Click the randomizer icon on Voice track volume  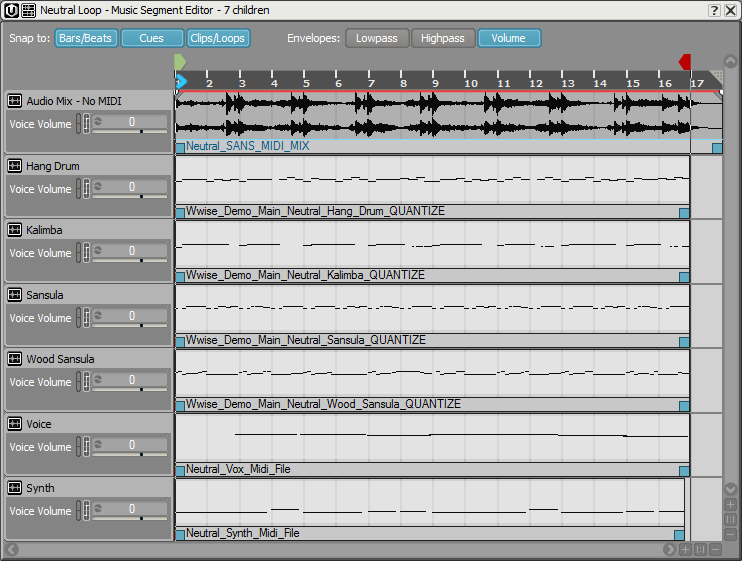point(98,444)
